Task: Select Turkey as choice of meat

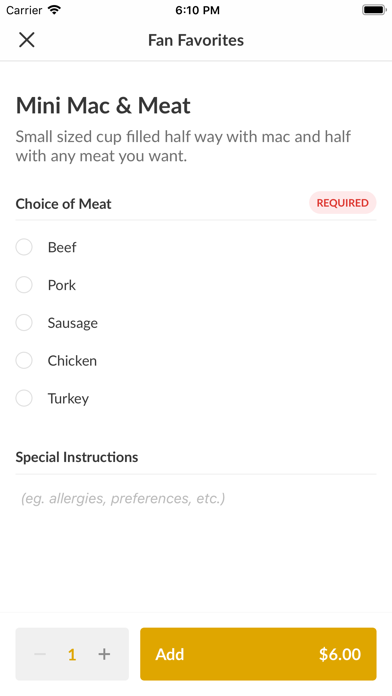Action: click(24, 398)
